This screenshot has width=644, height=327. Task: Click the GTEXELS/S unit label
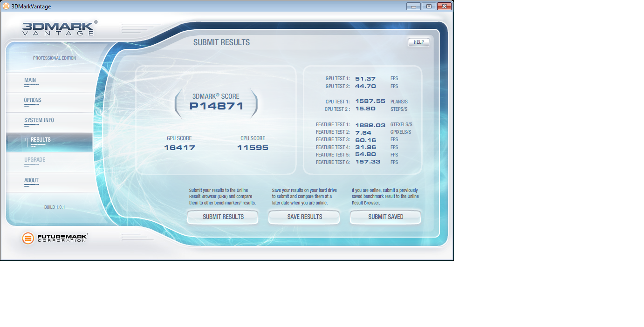401,125
